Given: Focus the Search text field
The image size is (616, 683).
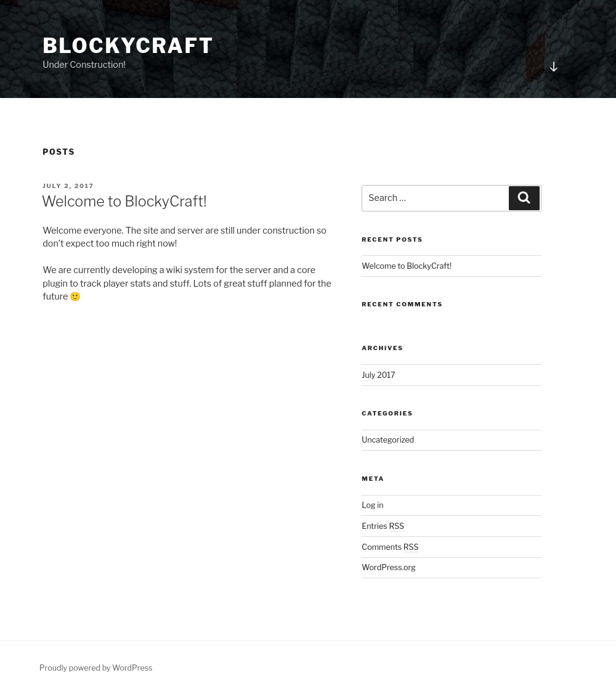Looking at the screenshot, I should pyautogui.click(x=435, y=198).
